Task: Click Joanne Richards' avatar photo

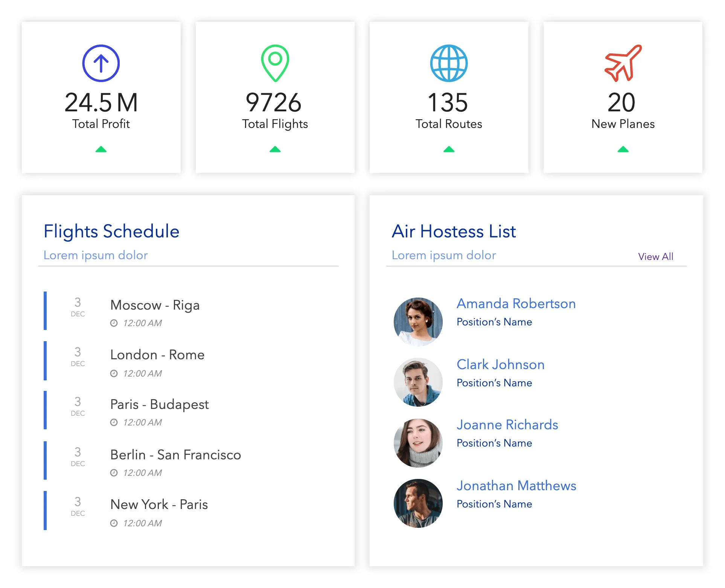Action: [418, 443]
